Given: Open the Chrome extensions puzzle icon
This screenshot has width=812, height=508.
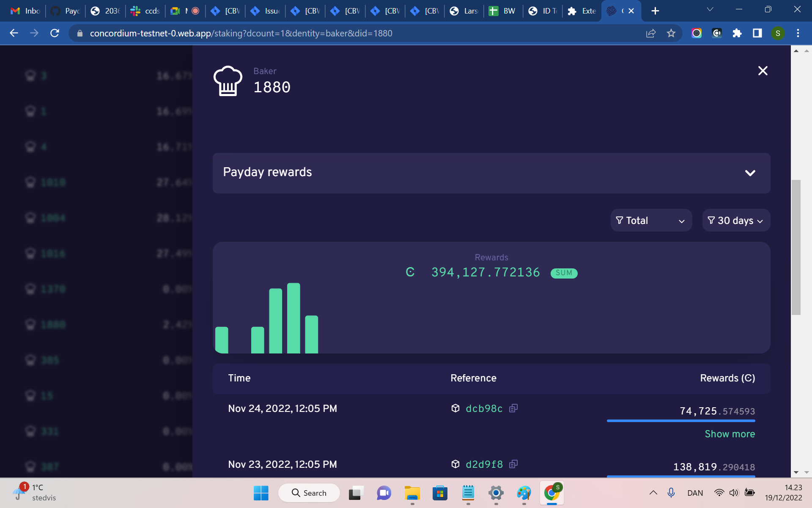Looking at the screenshot, I should coord(737,33).
